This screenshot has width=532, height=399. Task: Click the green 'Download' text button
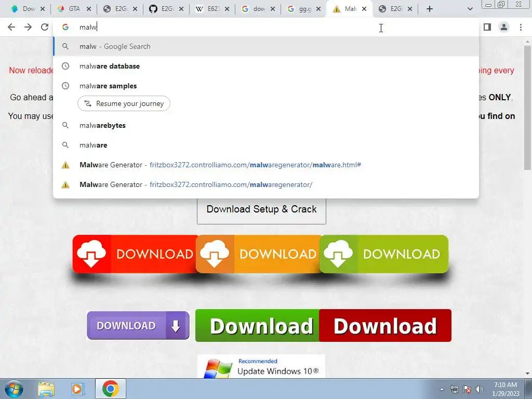click(258, 326)
